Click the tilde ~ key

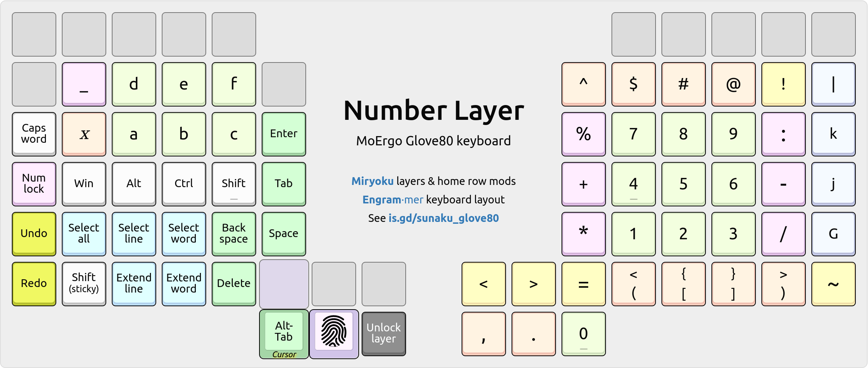[834, 284]
